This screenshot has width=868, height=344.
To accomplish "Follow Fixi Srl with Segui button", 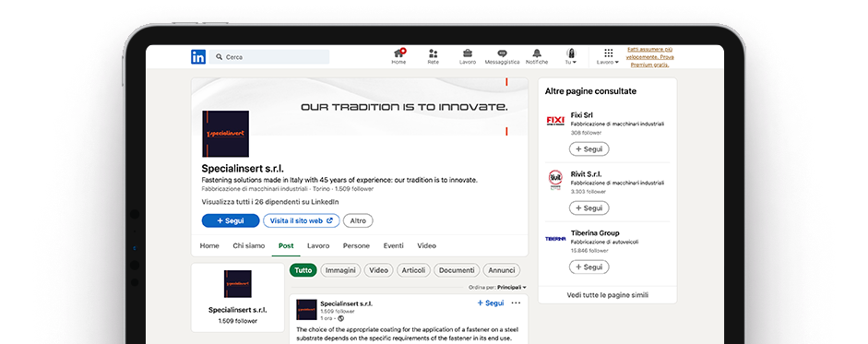I will coord(589,149).
